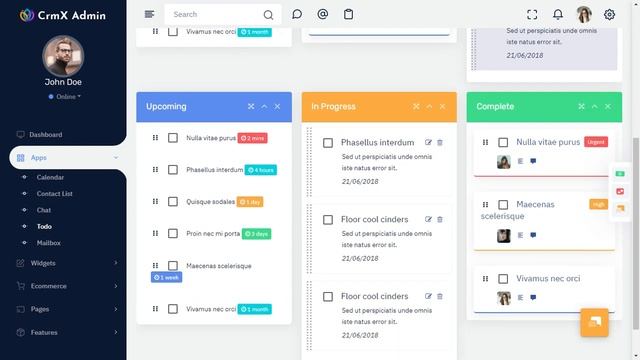Enter fullscreen mode via header icon

point(532,15)
